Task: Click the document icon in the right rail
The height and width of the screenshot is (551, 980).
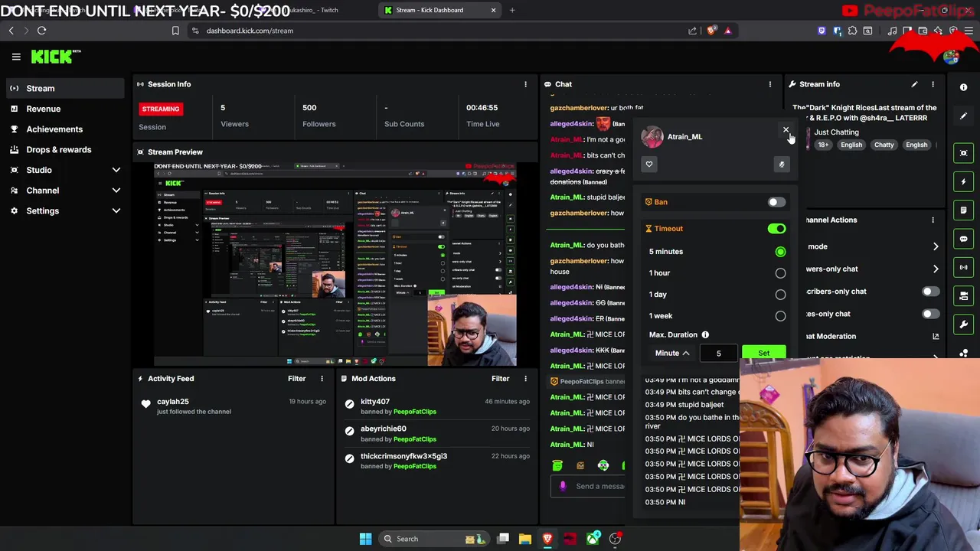Action: click(963, 210)
